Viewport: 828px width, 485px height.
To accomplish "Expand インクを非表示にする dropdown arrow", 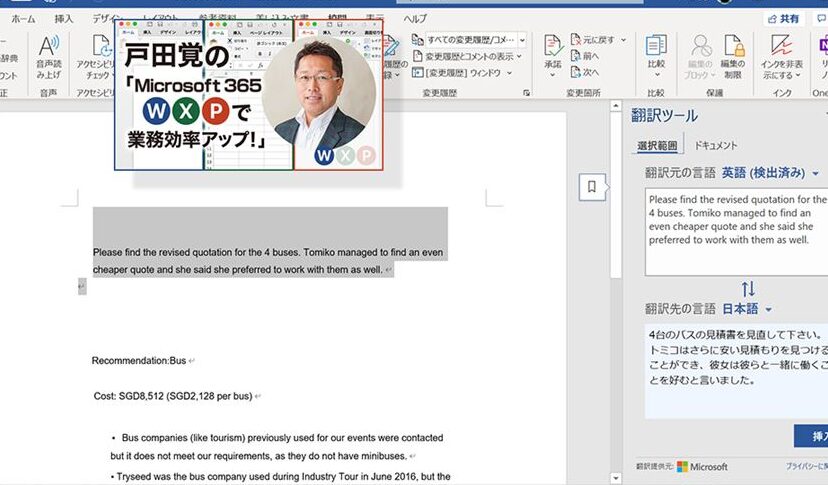I will pyautogui.click(x=797, y=76).
